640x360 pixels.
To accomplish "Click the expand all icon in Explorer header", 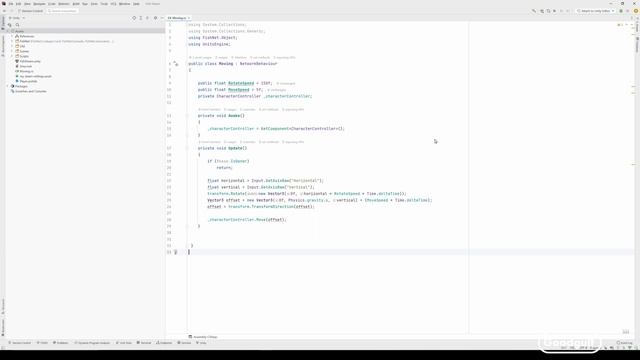I will coord(141,18).
